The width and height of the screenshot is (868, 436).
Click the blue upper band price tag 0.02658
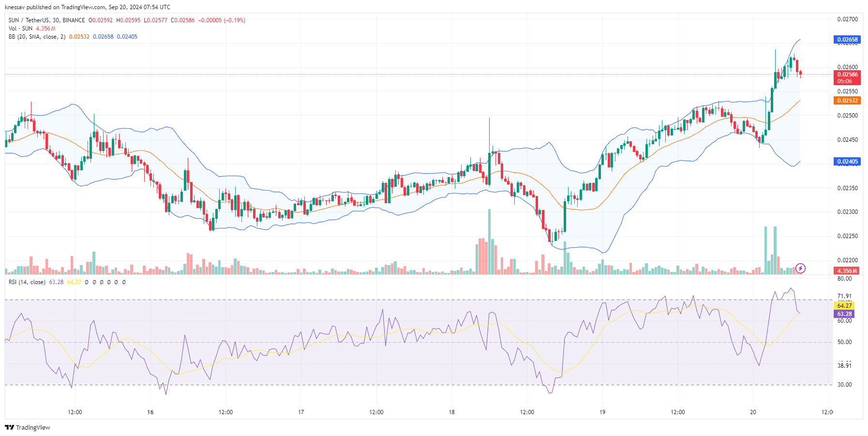click(x=847, y=39)
